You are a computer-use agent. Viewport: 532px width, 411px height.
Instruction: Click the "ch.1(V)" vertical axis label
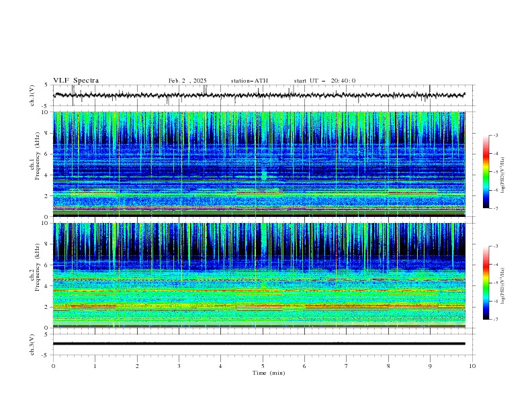(x=32, y=95)
